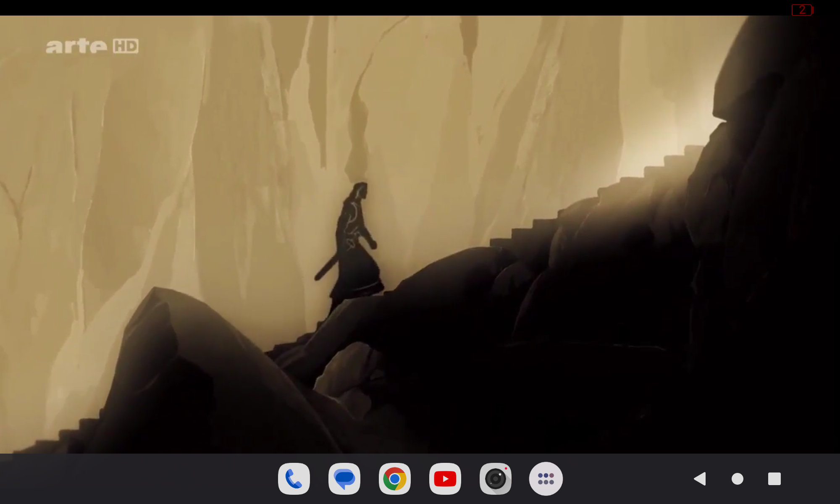Launch the YouTube app
The image size is (840, 504).
tap(445, 479)
